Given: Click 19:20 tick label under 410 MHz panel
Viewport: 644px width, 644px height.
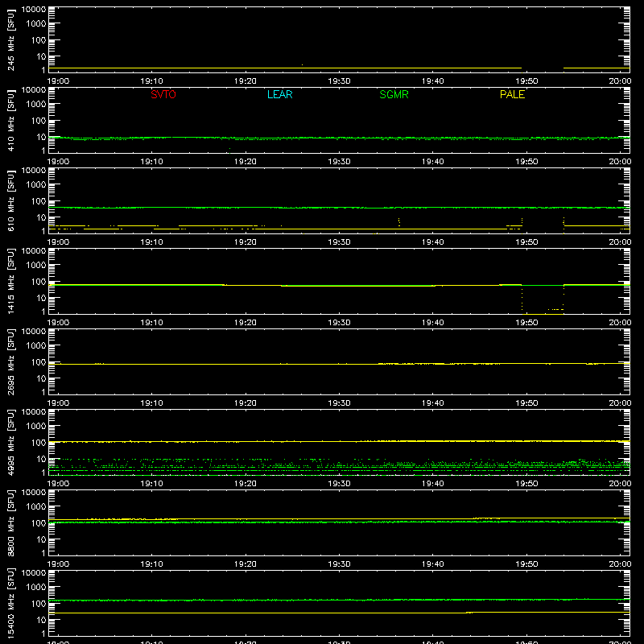Looking at the screenshot, I should tap(246, 162).
